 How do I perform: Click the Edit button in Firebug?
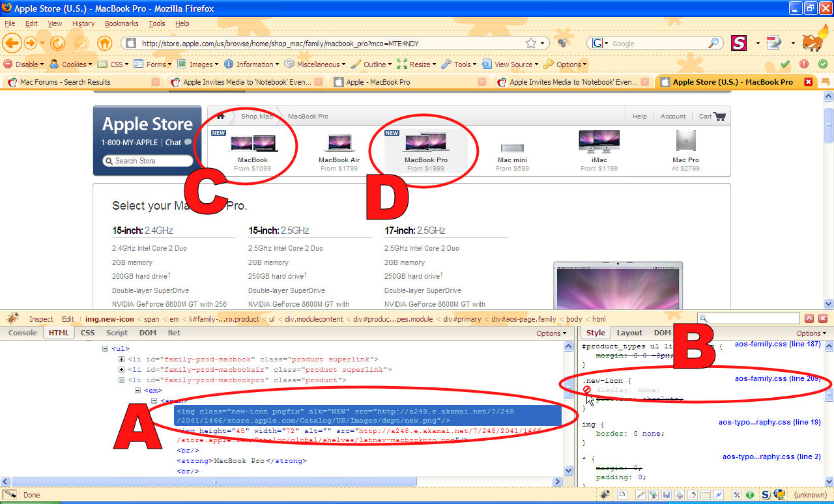click(x=68, y=319)
